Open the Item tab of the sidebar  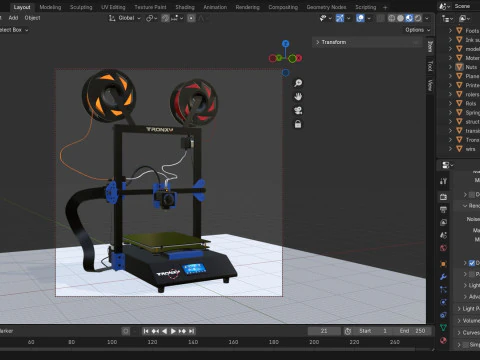(430, 46)
